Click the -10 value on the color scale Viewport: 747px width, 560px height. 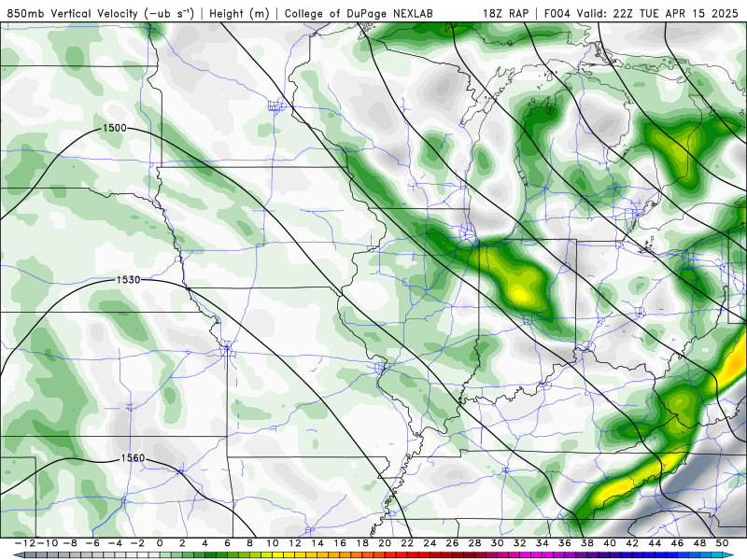coord(47,543)
